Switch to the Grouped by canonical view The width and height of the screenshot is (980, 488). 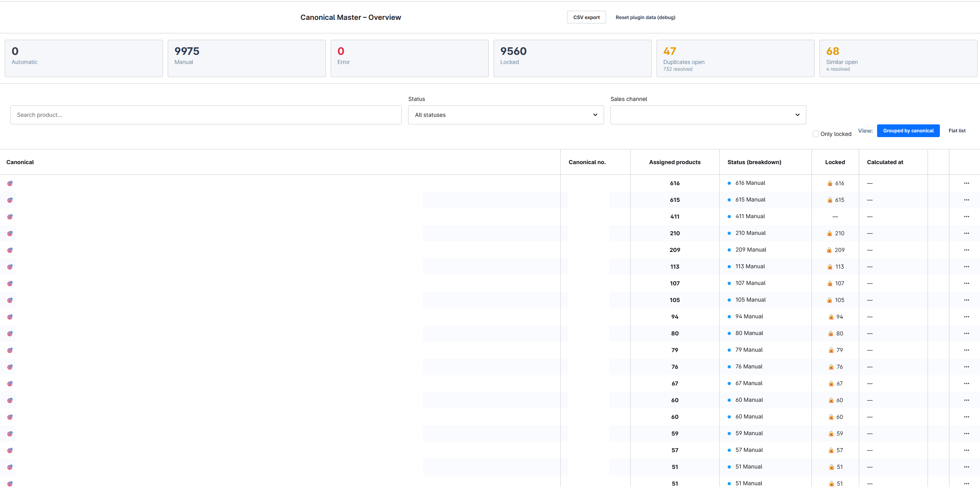click(x=908, y=131)
